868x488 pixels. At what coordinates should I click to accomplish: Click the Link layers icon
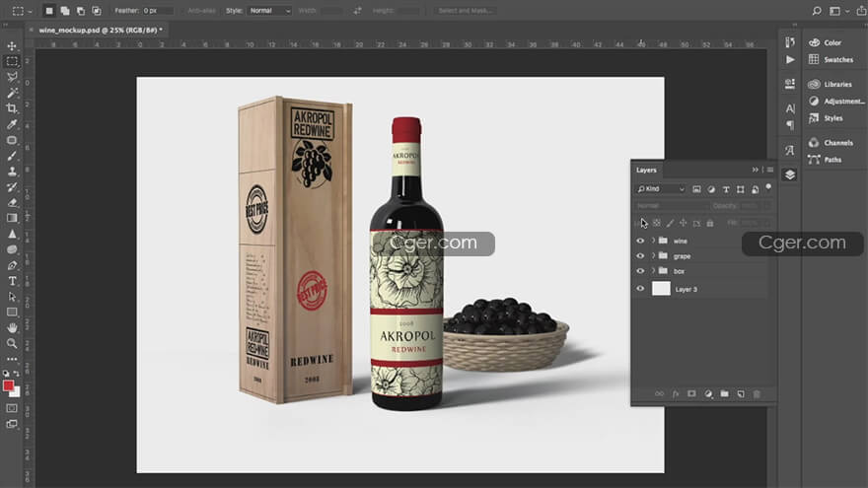click(x=659, y=394)
